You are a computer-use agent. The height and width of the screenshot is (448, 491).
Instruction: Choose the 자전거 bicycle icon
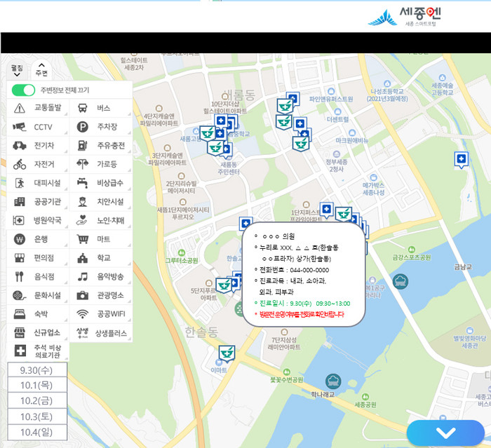(x=20, y=164)
